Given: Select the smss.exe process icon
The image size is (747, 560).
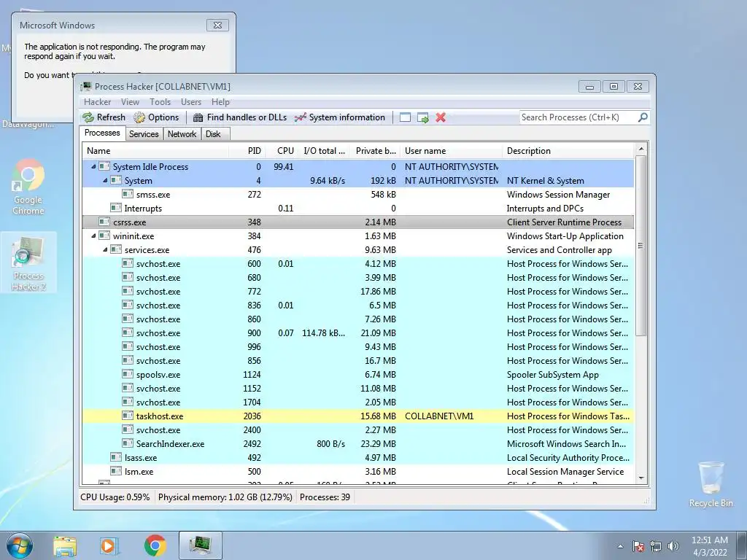Looking at the screenshot, I should point(127,194).
